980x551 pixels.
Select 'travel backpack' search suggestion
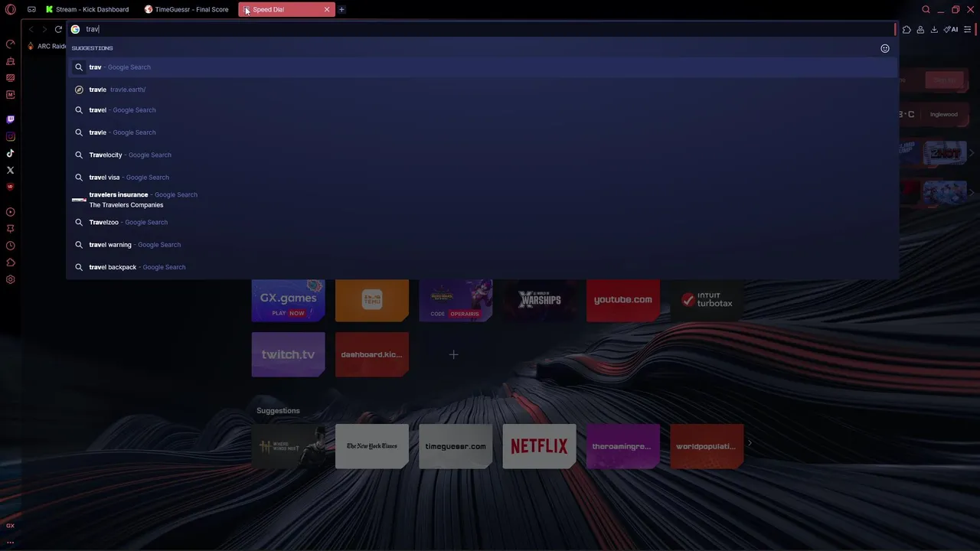click(482, 267)
